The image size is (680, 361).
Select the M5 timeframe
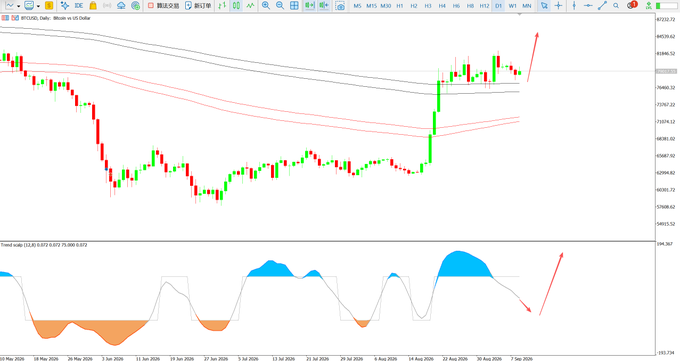point(357,6)
